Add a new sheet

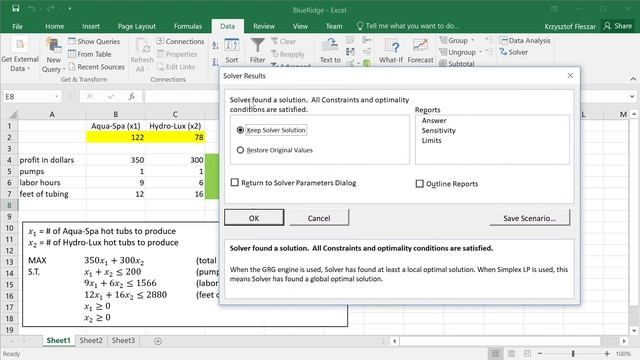point(158,341)
